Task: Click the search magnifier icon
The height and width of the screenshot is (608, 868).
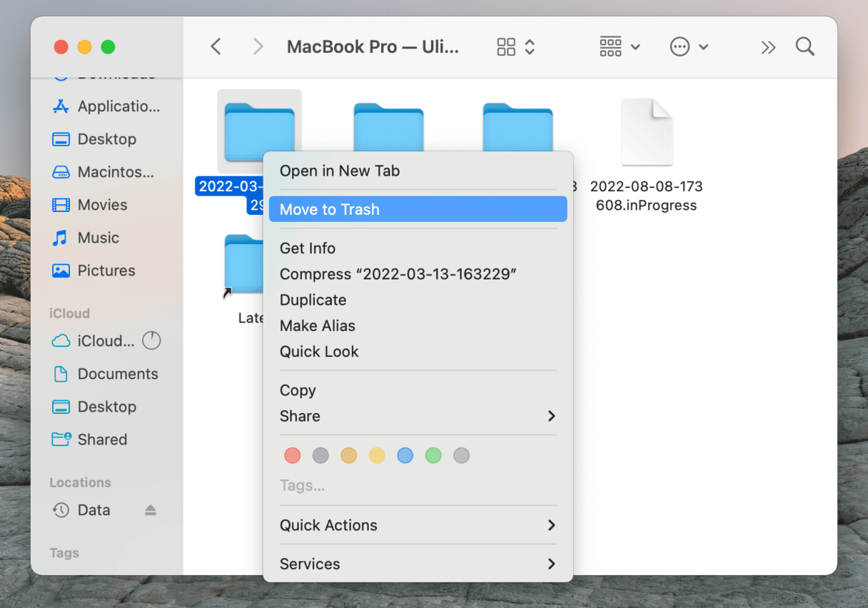Action: click(804, 47)
